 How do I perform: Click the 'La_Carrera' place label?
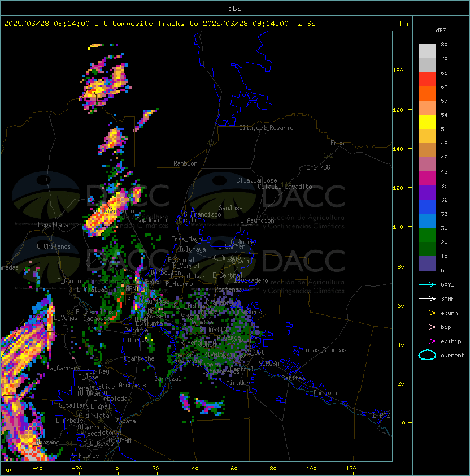[x=64, y=368]
